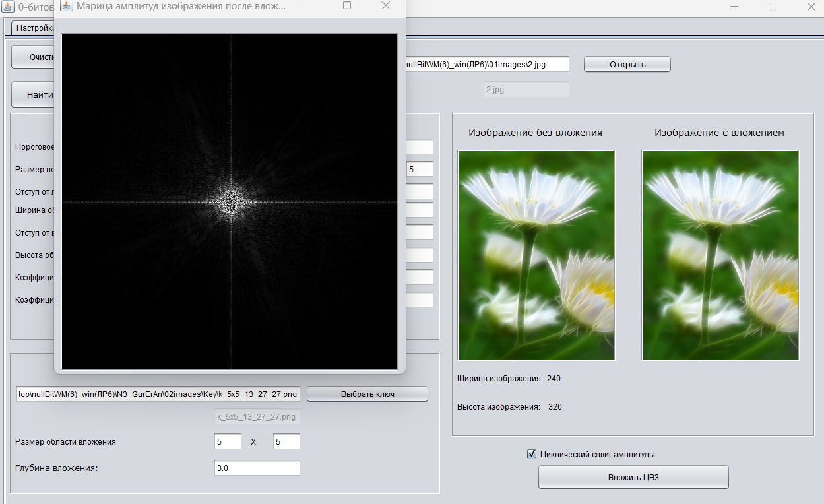Click the Java icon in amplitude matrix window title

click(66, 6)
